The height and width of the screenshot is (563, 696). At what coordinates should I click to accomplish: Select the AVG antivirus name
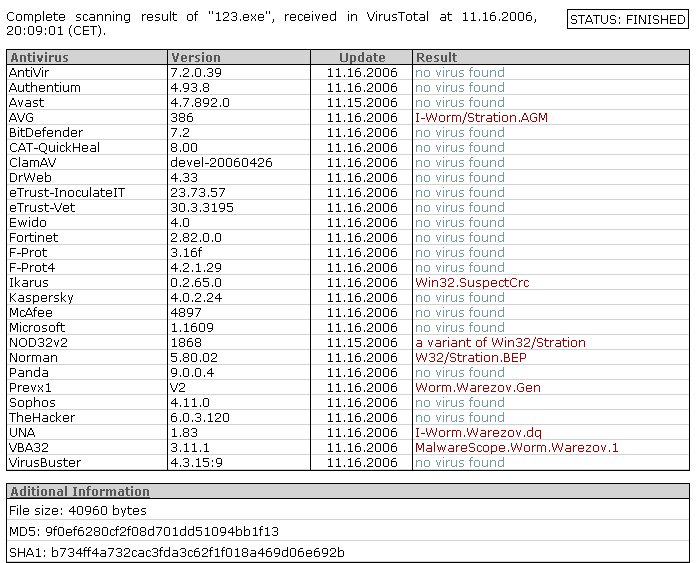click(x=21, y=118)
